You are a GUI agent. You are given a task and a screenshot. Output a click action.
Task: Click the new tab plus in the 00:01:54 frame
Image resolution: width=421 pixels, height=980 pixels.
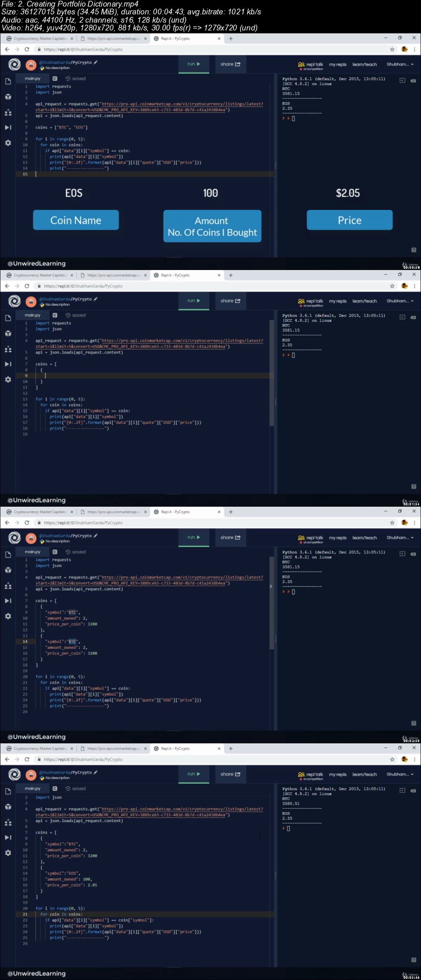pyautogui.click(x=231, y=275)
